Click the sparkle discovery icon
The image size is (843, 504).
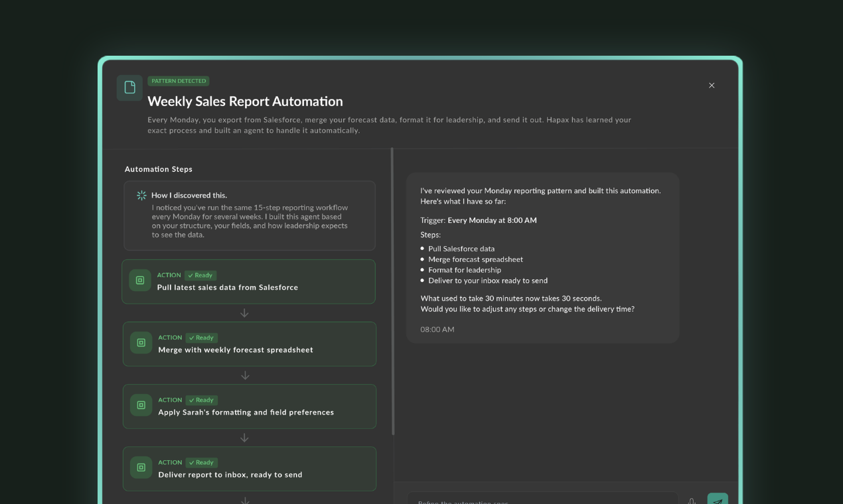click(141, 195)
